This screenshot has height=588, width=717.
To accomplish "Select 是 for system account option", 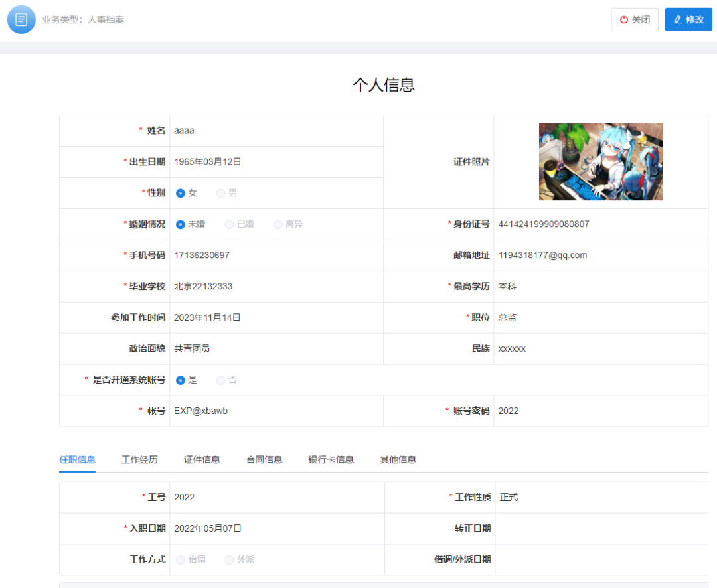I will pyautogui.click(x=181, y=380).
